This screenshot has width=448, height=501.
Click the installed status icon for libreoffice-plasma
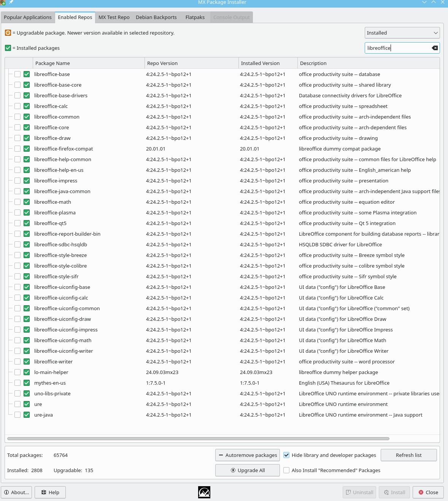click(x=27, y=212)
